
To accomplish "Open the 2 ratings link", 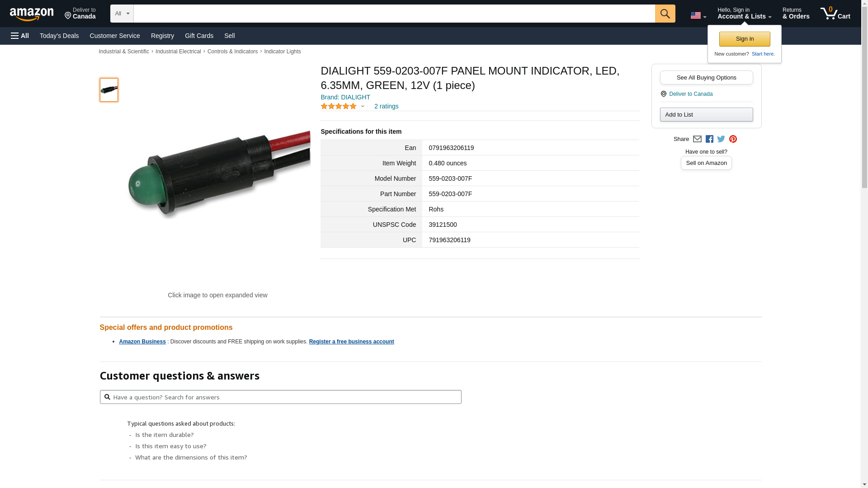I will tap(386, 106).
